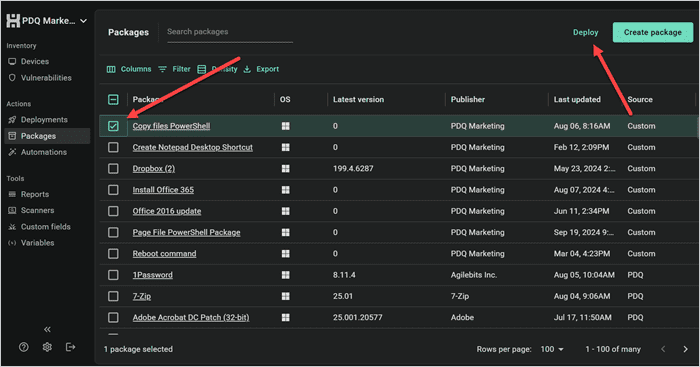Open Adobe Acrobat DC Patch (32-bit) link
Screen dimensions: 700x367
point(191,317)
